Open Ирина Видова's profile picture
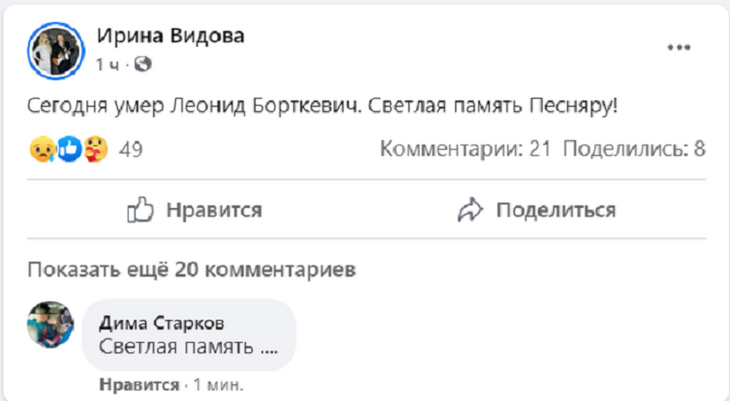 (x=56, y=49)
